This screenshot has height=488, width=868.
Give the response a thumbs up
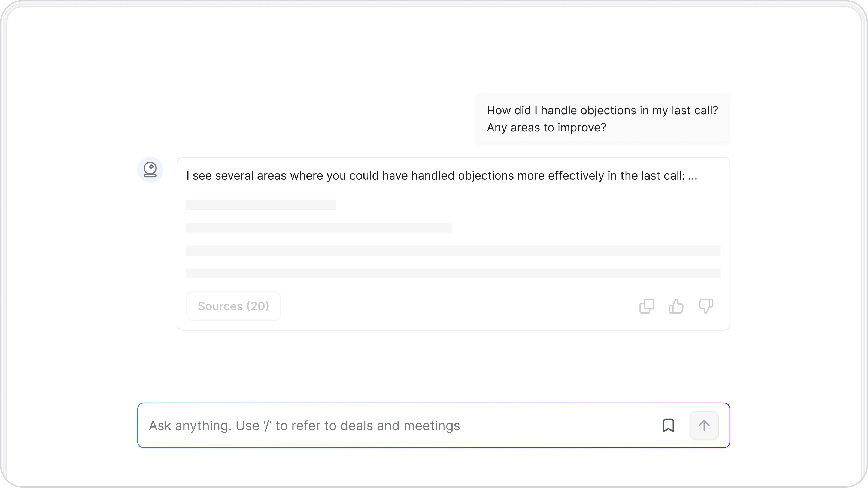pos(676,306)
